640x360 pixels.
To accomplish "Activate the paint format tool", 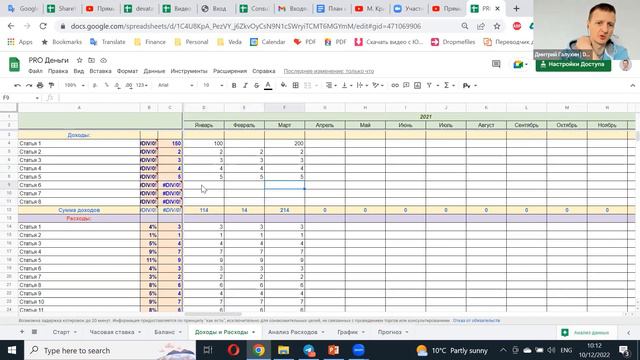I will (51, 85).
